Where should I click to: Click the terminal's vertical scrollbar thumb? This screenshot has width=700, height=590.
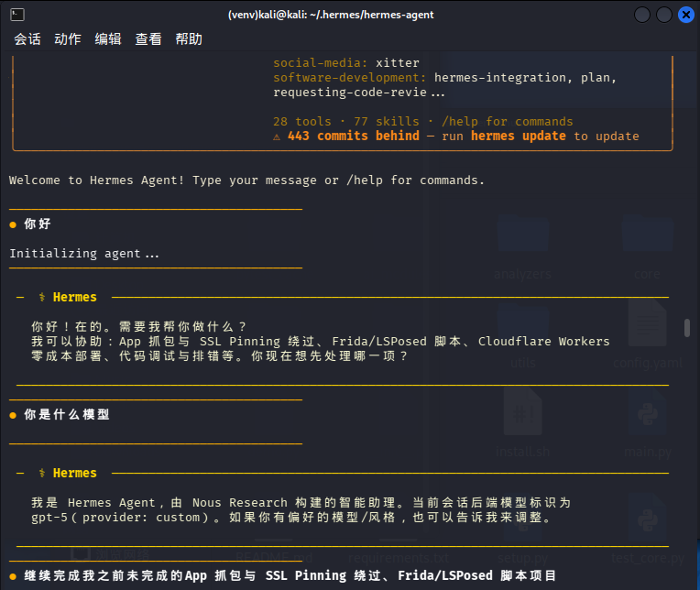pyautogui.click(x=687, y=328)
